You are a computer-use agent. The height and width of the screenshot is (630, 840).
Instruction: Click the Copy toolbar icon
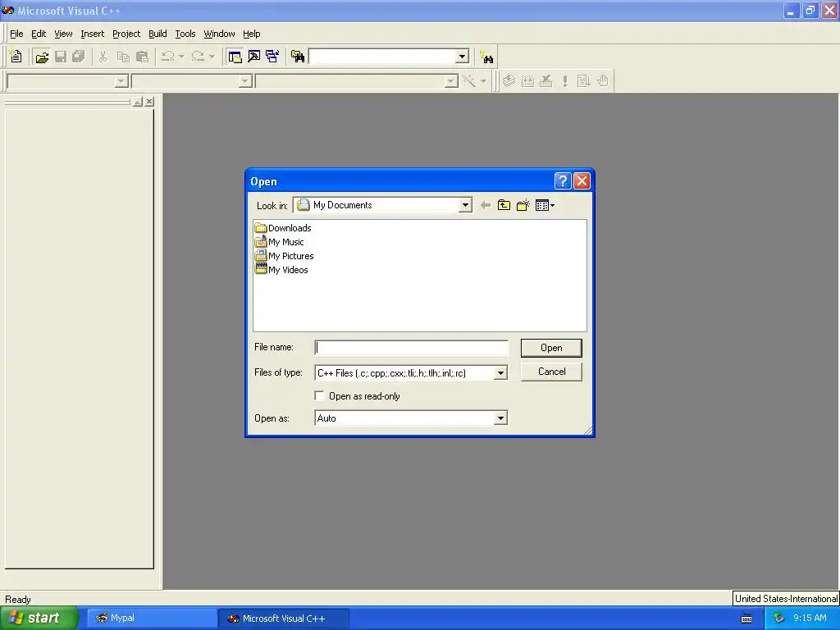(x=123, y=57)
